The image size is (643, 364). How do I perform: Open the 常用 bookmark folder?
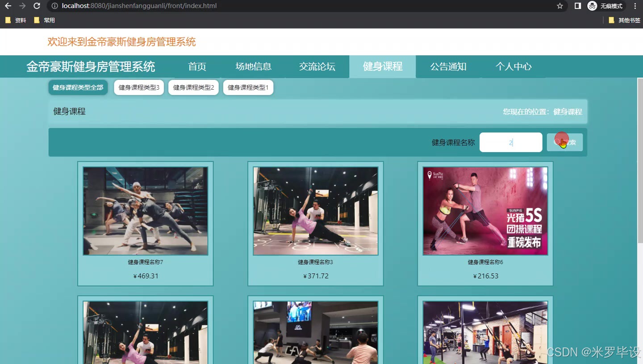[x=44, y=21]
